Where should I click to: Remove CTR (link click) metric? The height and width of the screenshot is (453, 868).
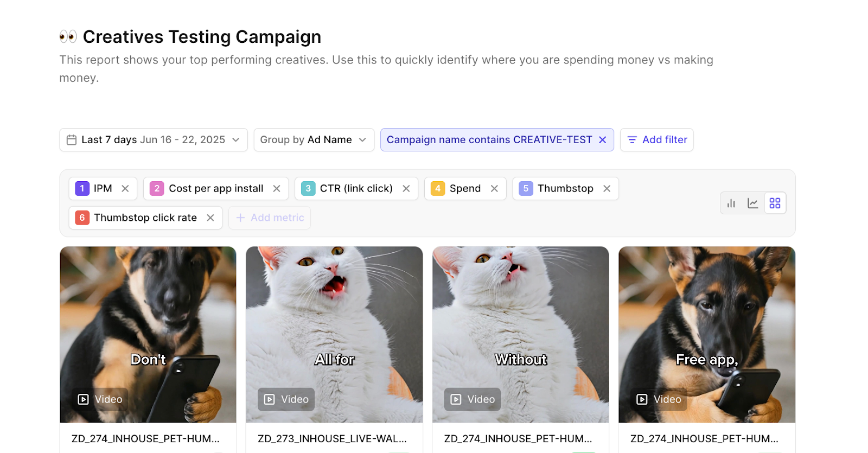click(x=406, y=189)
